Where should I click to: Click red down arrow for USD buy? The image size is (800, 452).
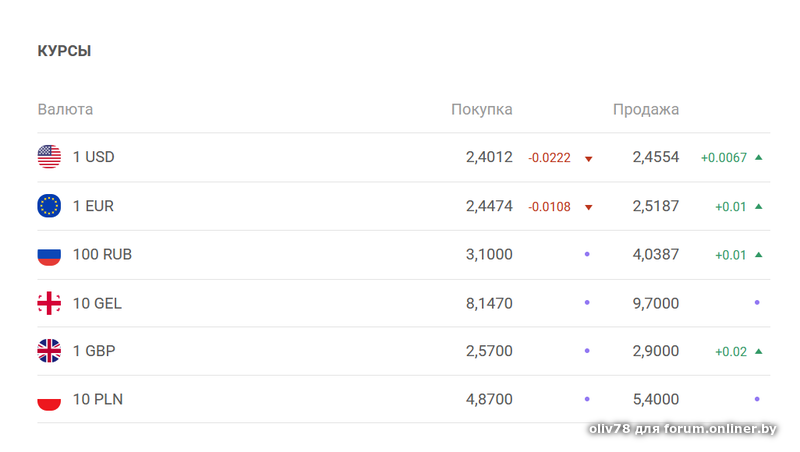pyautogui.click(x=588, y=158)
